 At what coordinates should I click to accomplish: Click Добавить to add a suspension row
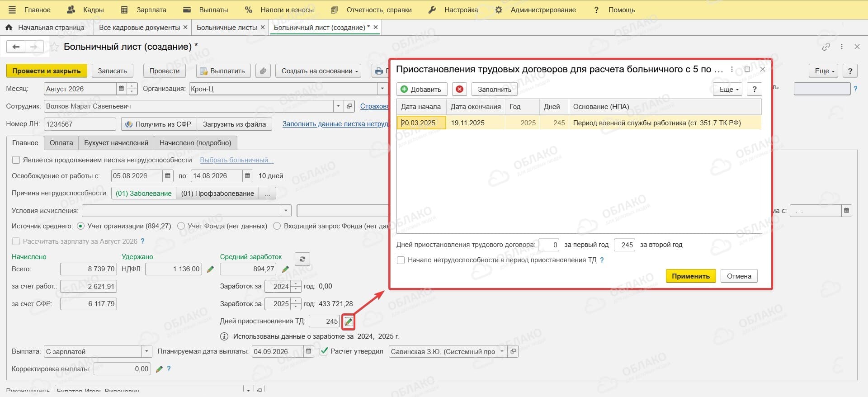(x=422, y=89)
